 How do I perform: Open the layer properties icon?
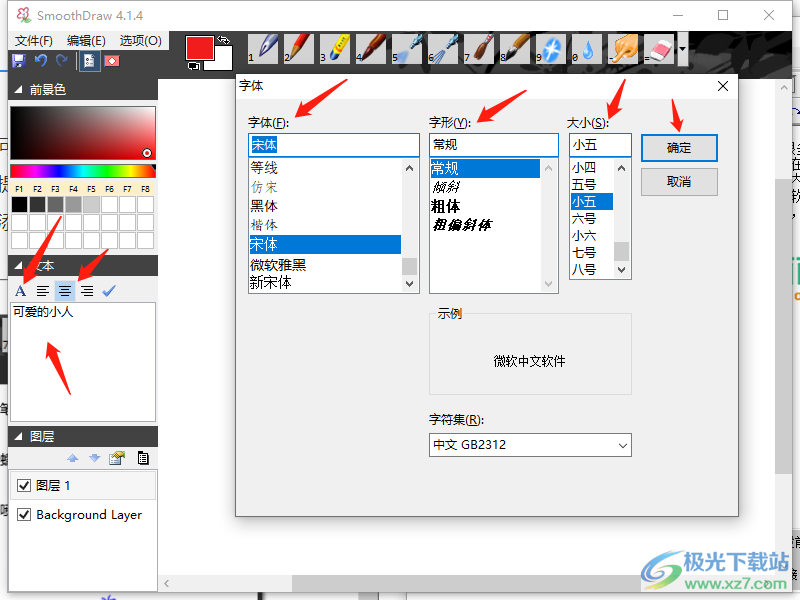[117, 458]
